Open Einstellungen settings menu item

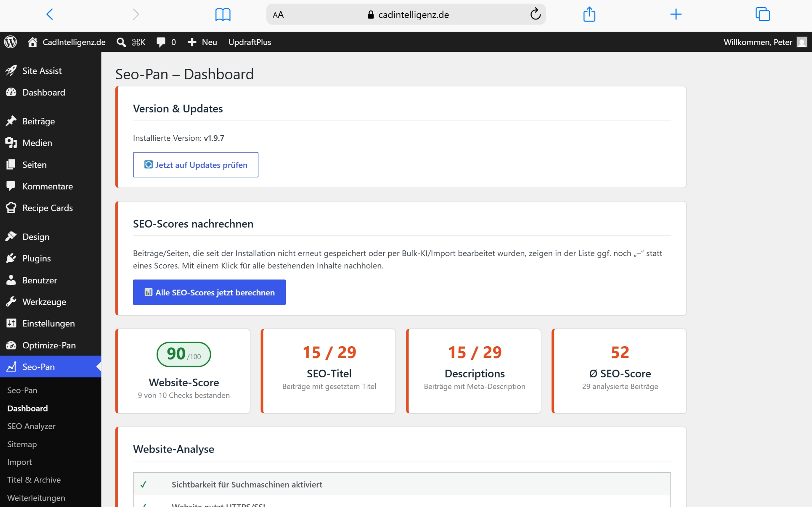point(51,323)
